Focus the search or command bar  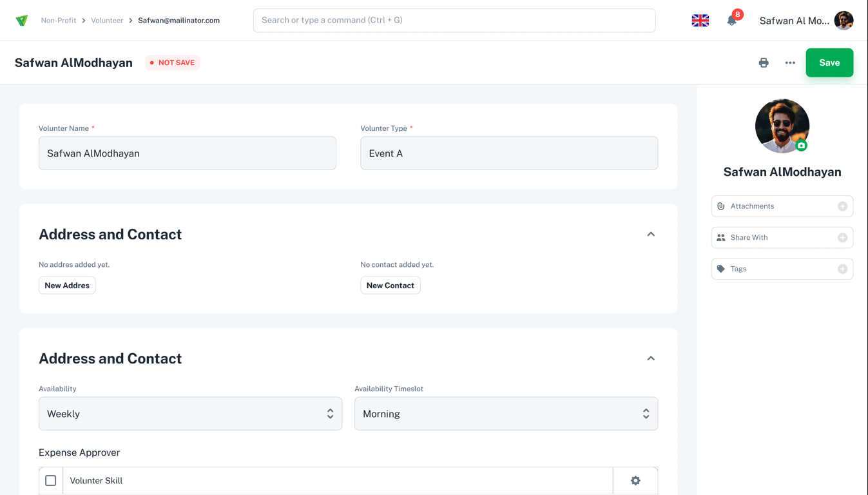[x=454, y=21]
